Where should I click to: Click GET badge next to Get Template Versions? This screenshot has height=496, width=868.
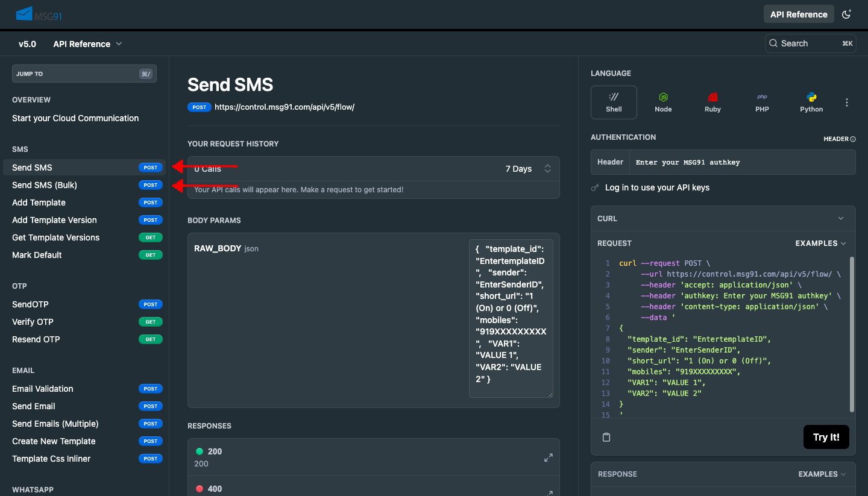pos(151,237)
